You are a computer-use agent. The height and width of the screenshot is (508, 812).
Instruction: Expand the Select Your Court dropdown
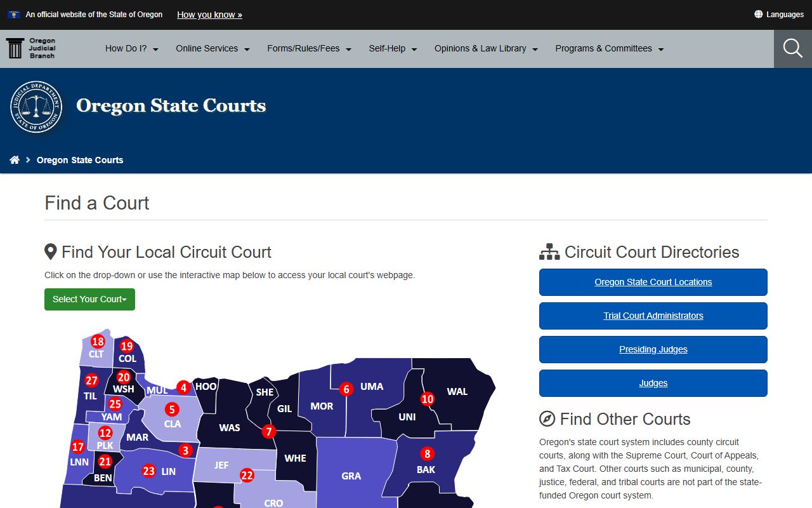(x=89, y=299)
